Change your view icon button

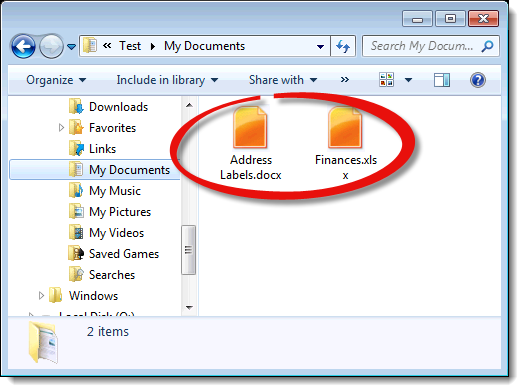386,80
